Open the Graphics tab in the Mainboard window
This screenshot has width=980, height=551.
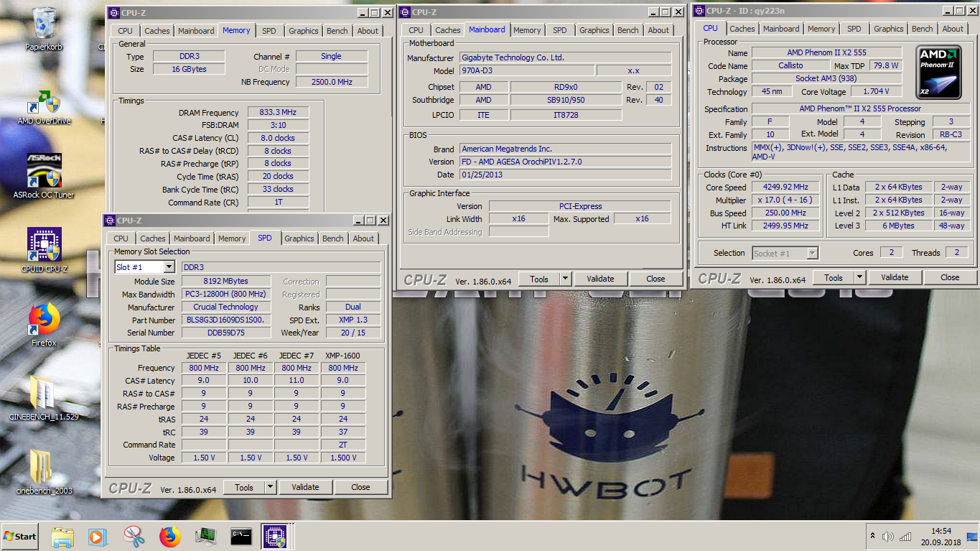point(594,30)
